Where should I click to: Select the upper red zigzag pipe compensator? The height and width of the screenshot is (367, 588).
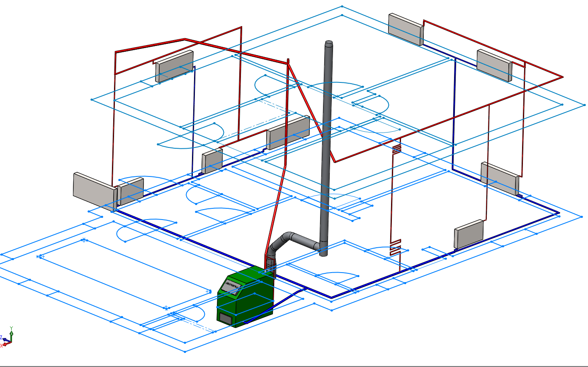tap(397, 148)
